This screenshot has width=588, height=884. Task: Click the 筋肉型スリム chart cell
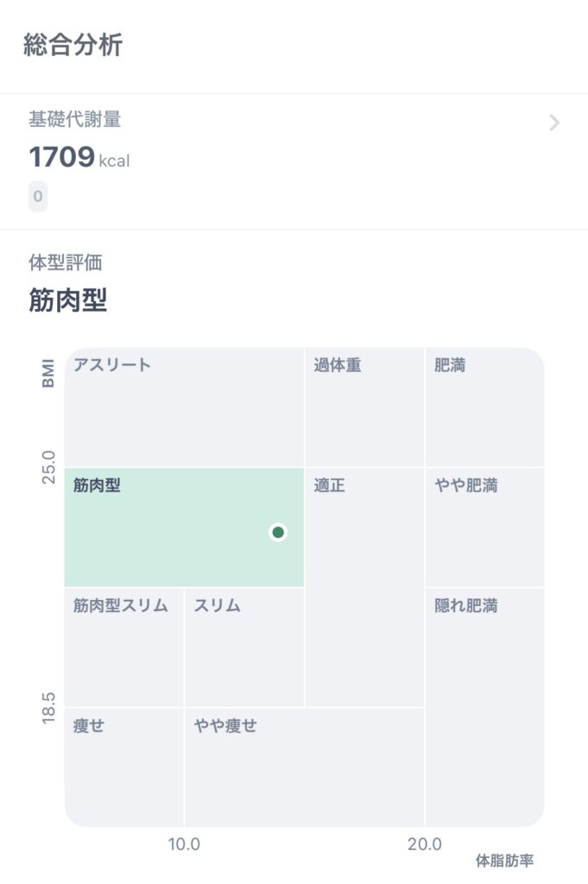point(123,647)
